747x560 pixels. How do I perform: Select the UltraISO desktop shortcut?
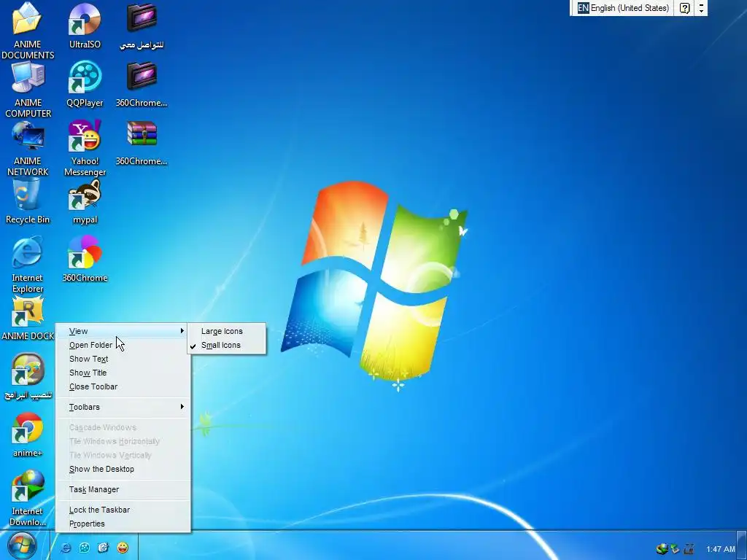pos(85,19)
